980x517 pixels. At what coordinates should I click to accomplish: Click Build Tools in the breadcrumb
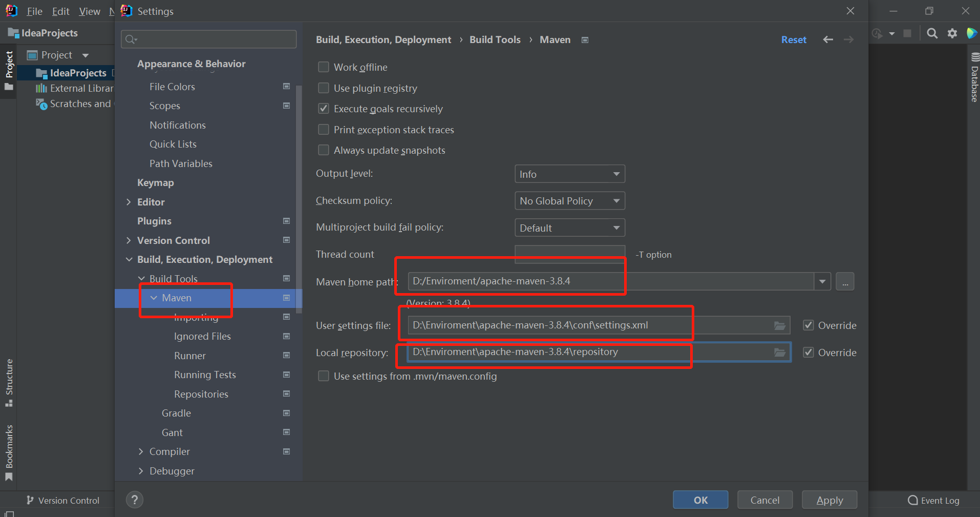click(x=495, y=39)
